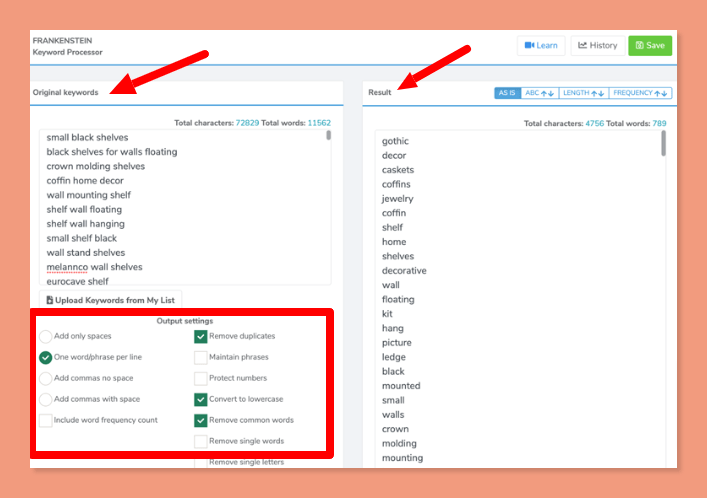Click original Total characters value 72829

pyautogui.click(x=247, y=123)
